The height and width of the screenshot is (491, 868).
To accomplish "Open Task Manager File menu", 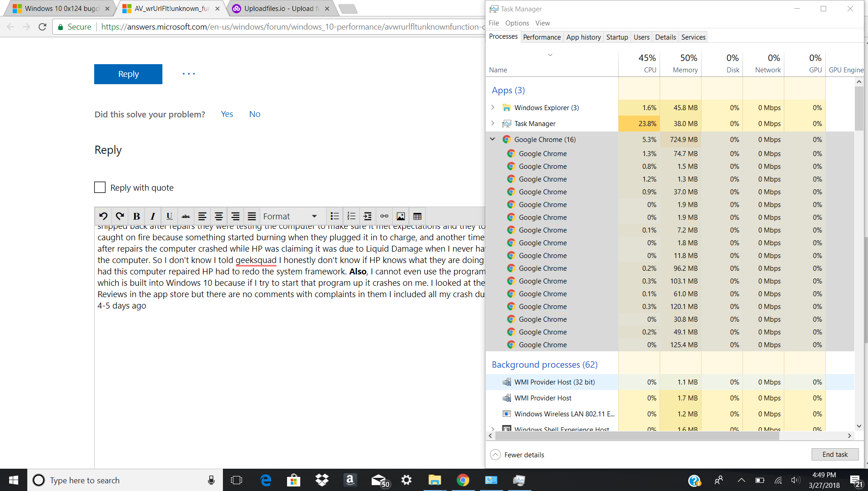I will 494,23.
